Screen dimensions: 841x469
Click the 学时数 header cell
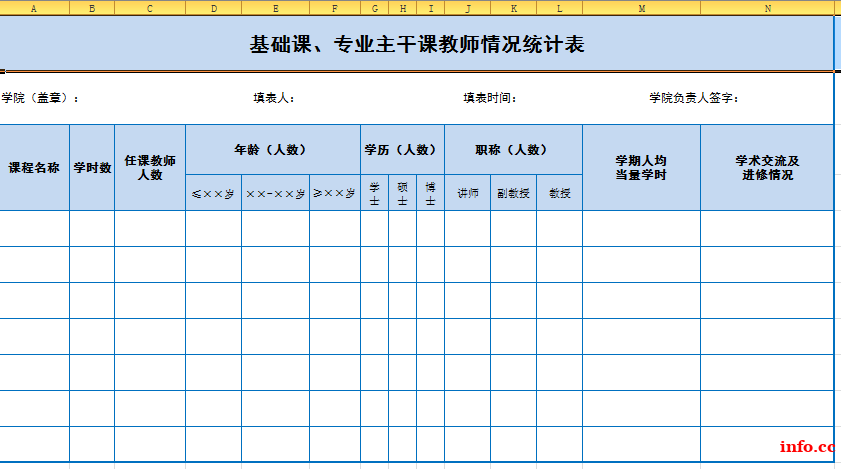(x=92, y=168)
